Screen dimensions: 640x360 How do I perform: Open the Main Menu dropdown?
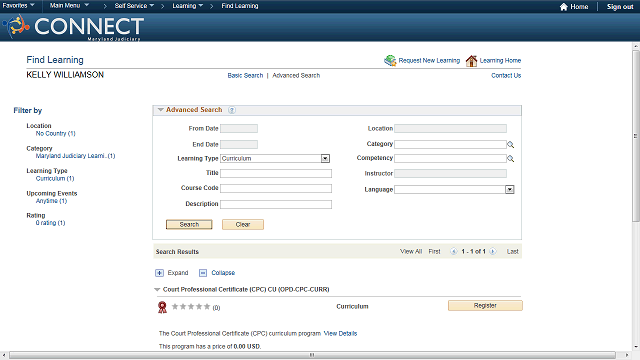[69, 6]
